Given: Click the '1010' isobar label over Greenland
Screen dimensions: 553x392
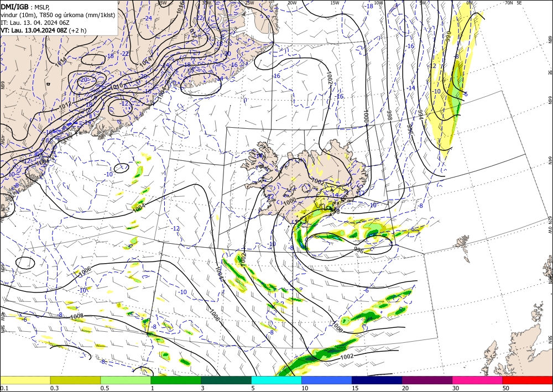Looking at the screenshot, I should [x=116, y=86].
